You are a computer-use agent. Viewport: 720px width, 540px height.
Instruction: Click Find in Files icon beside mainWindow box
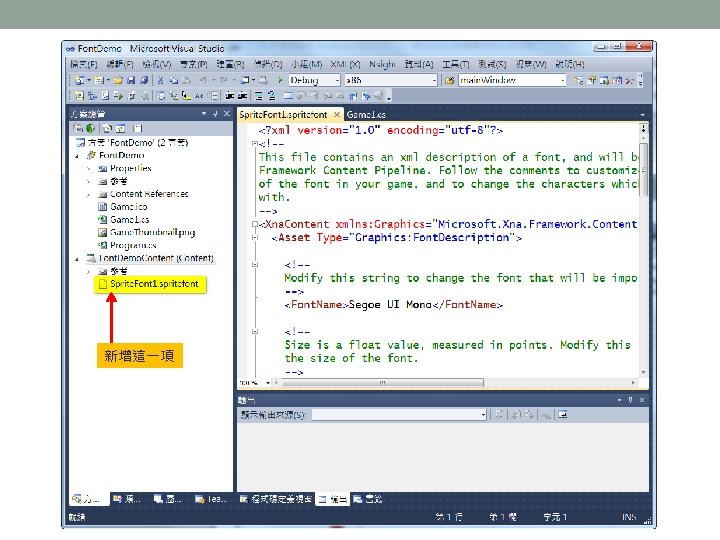tap(450, 80)
